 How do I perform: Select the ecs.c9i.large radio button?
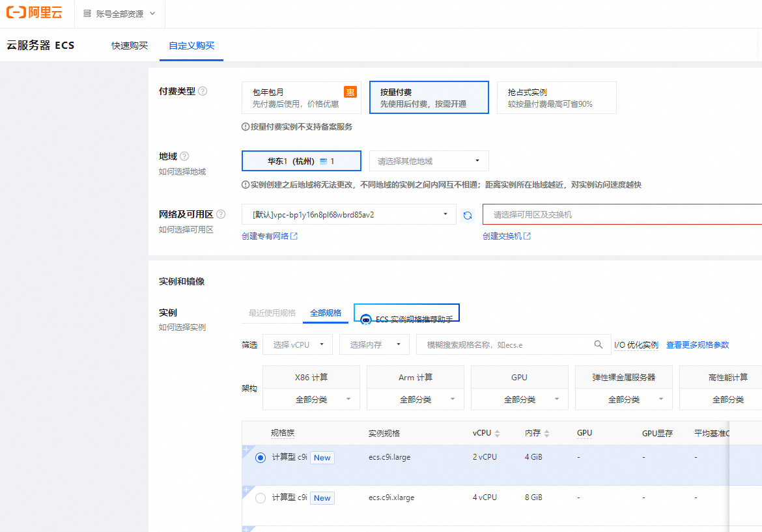pyautogui.click(x=261, y=458)
